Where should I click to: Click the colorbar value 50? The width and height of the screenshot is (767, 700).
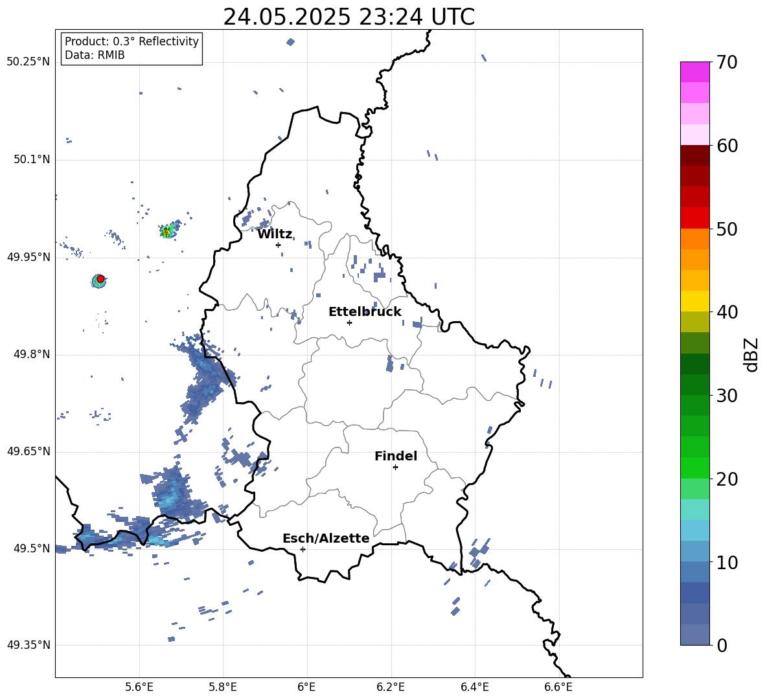[727, 229]
